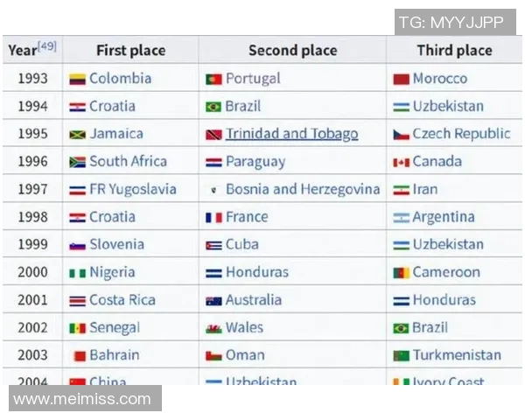The height and width of the screenshot is (420, 525).
Task: Click the Third place column header
Action: click(x=454, y=51)
